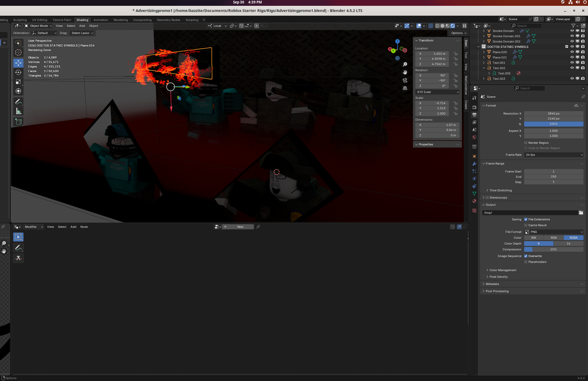Set Color mode to RGB
The width and height of the screenshot is (588, 381).
[553, 238]
